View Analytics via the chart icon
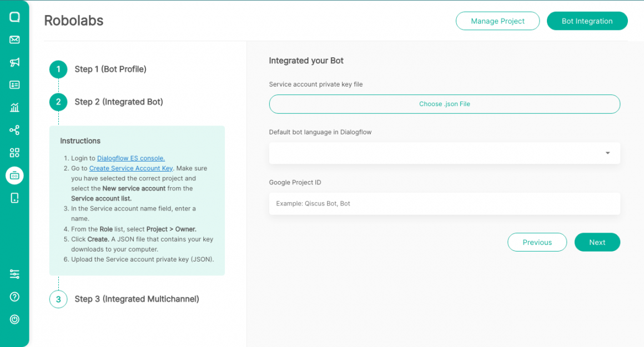The width and height of the screenshot is (644, 347). click(14, 107)
